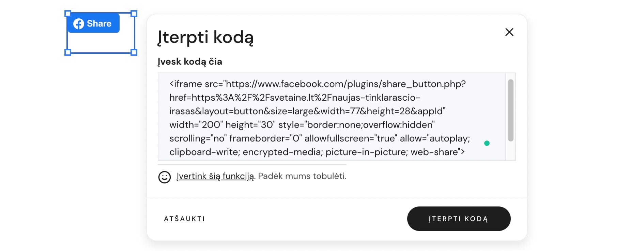
Task: Place cursor on the iframe src line
Action: (317, 84)
